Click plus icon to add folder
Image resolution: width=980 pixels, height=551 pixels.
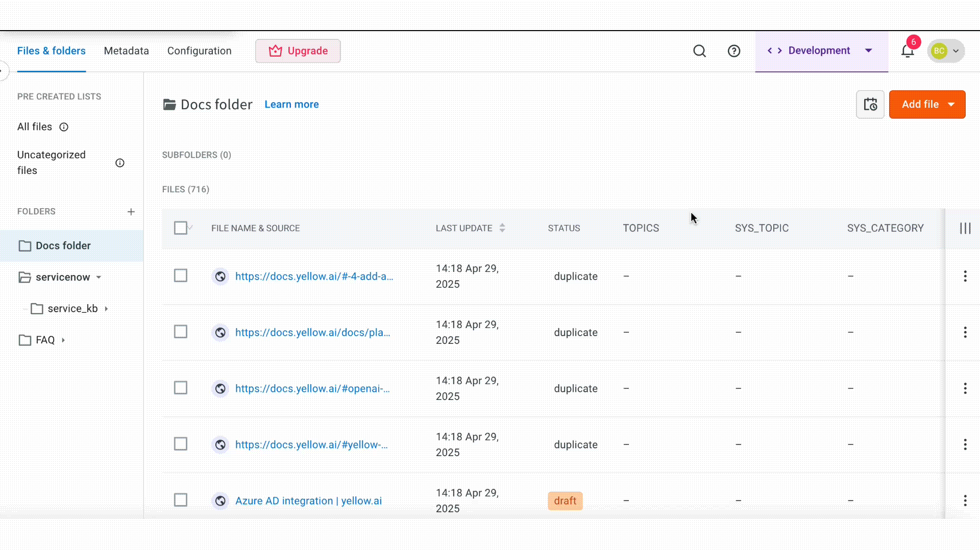[131, 212]
